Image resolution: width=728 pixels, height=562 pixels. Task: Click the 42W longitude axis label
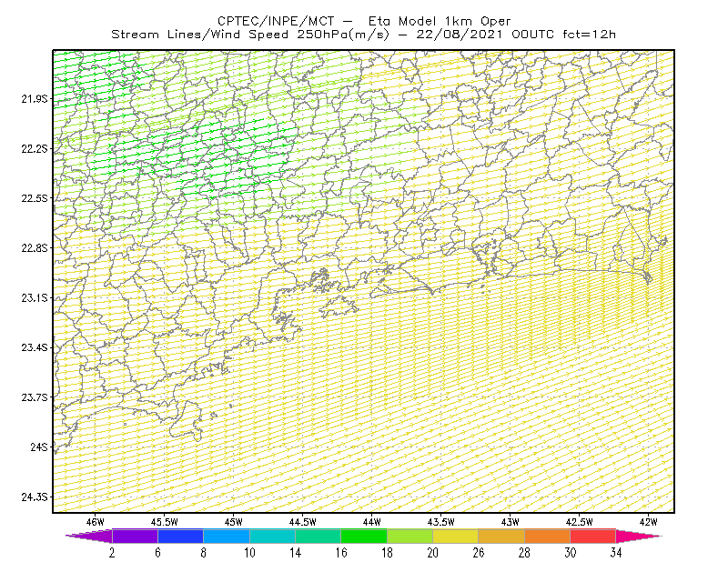pos(649,522)
